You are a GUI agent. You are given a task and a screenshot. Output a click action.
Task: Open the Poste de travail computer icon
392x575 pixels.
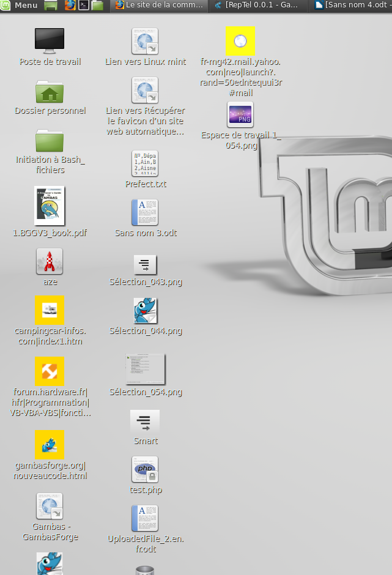[x=50, y=41]
